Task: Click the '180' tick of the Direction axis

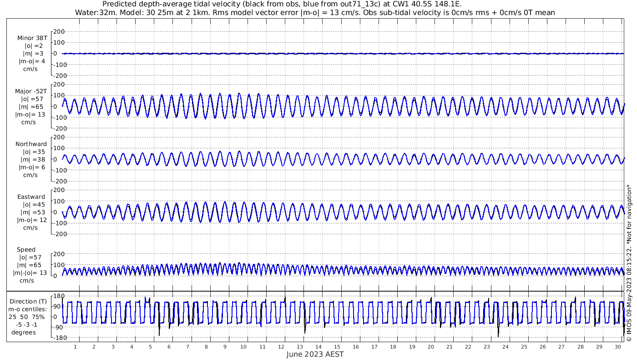Action: pyautogui.click(x=59, y=296)
